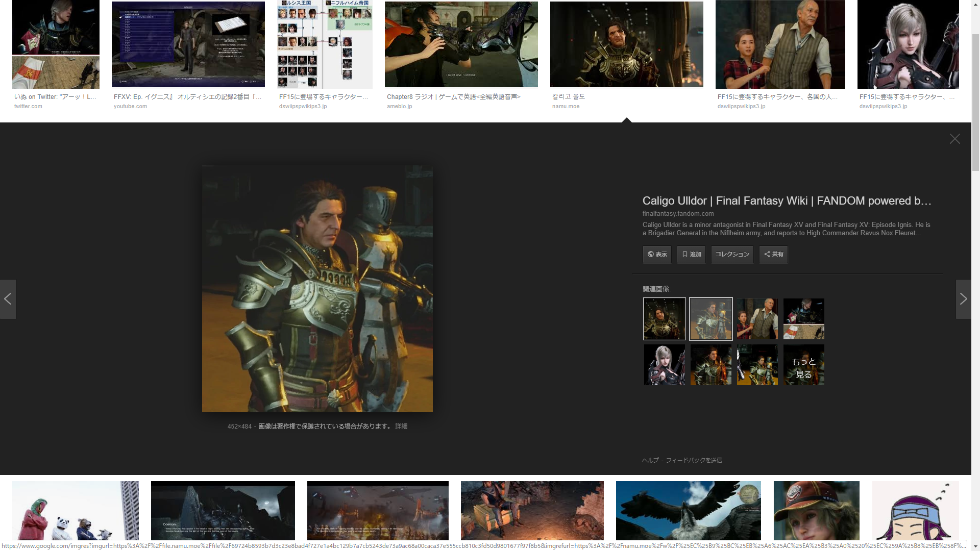Open the ヘルプ (help) link

(x=650, y=460)
